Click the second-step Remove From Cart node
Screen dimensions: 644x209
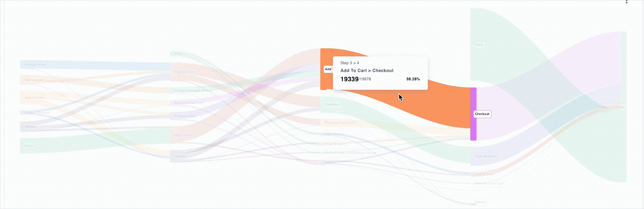[189, 103]
